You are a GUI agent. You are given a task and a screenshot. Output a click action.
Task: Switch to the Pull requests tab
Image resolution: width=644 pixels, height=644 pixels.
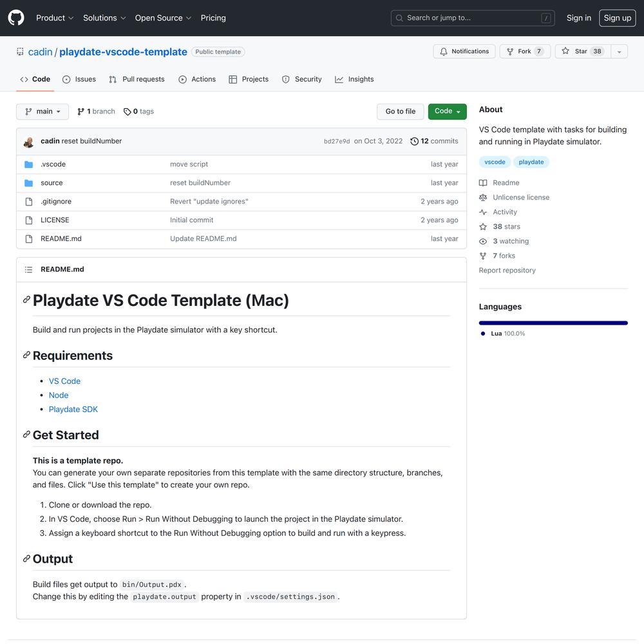tap(137, 79)
